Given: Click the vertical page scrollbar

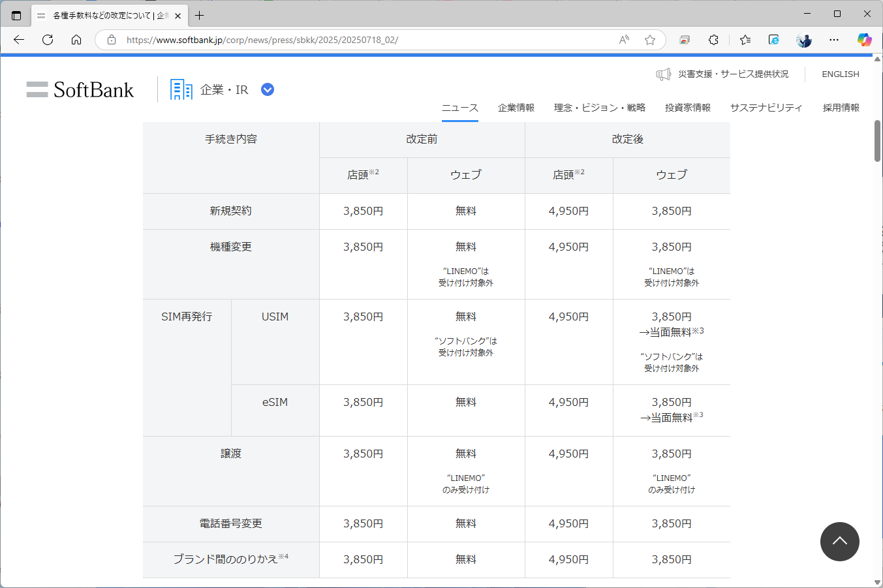Looking at the screenshot, I should [x=877, y=140].
